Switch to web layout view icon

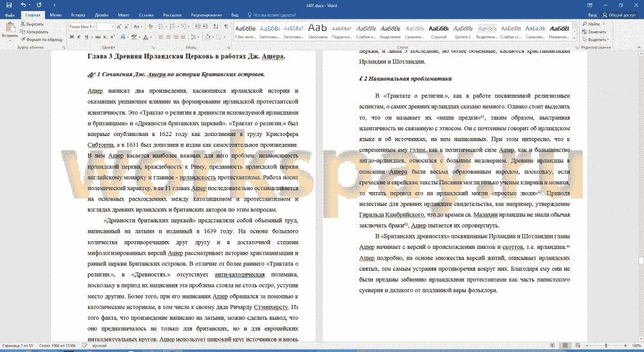[578, 346]
